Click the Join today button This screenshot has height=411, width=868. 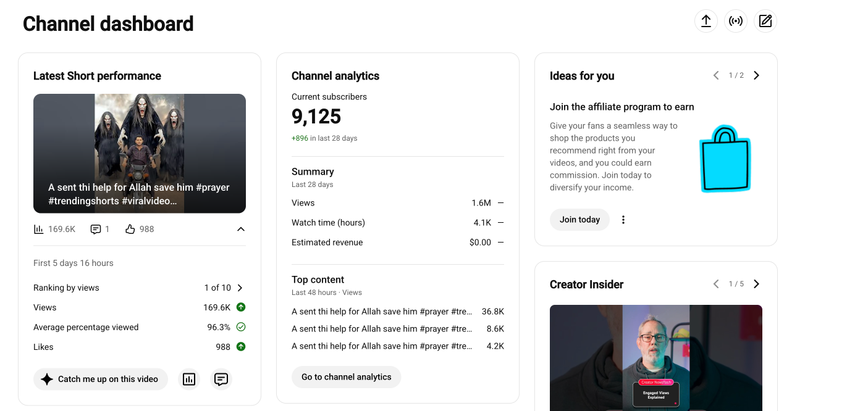click(579, 220)
